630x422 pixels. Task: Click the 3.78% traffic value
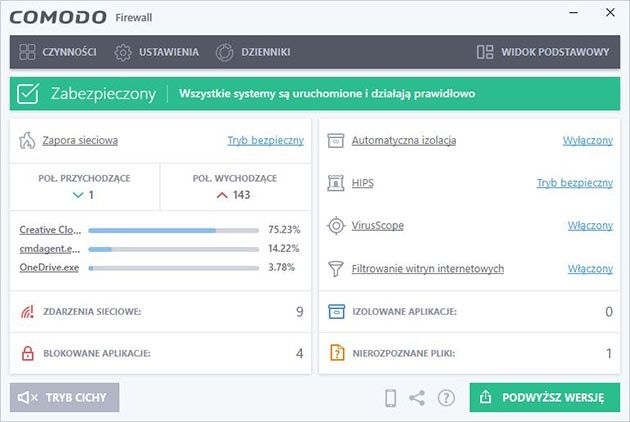coord(281,267)
